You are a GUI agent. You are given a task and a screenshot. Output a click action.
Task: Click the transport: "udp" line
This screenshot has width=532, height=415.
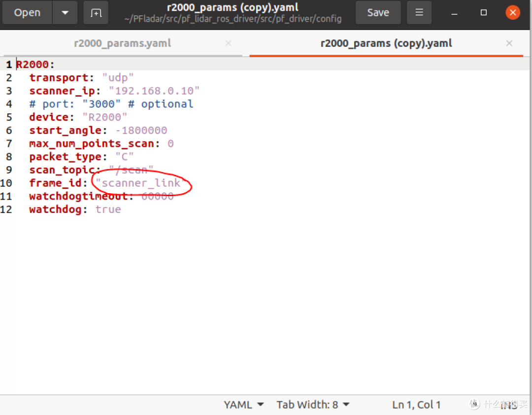point(81,77)
